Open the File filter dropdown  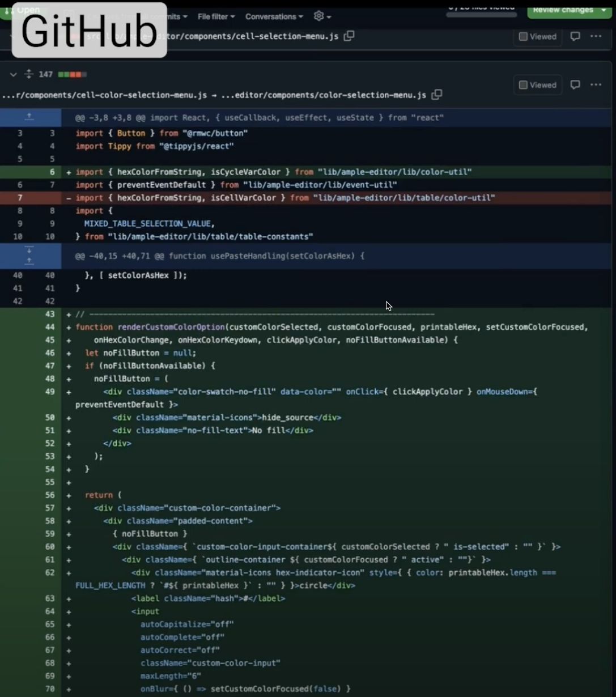(x=216, y=16)
